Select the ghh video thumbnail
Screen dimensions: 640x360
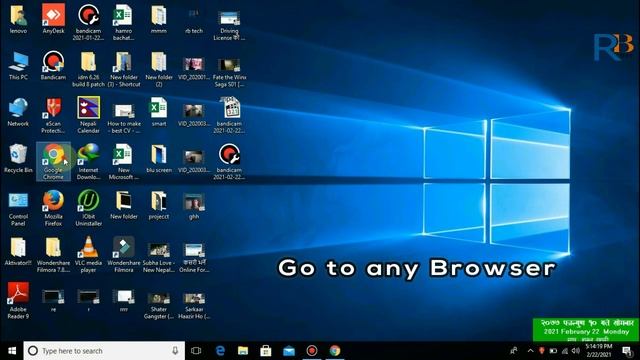pyautogui.click(x=194, y=207)
